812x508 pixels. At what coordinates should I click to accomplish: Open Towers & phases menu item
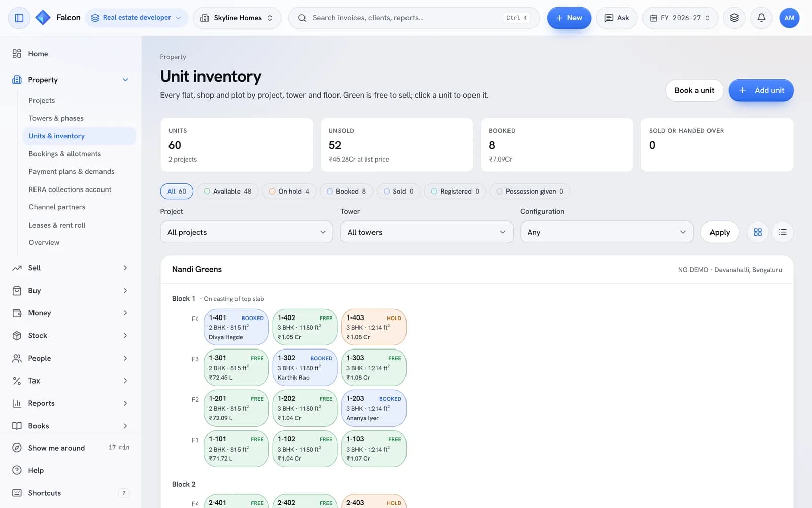[79, 118]
